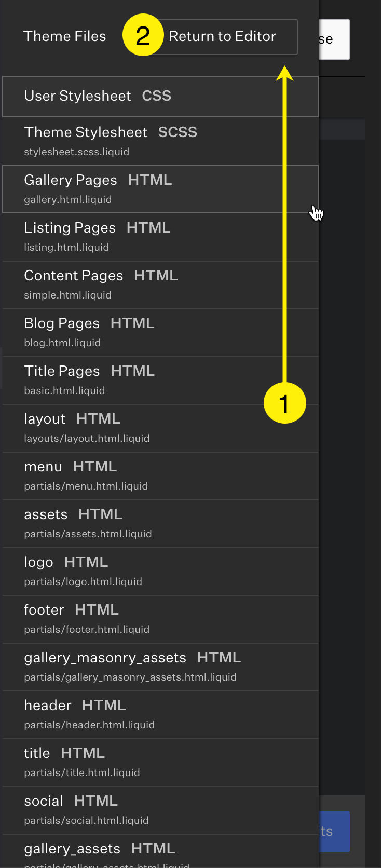The width and height of the screenshot is (382, 868).
Task: Select gallery_masonry_assets HTML file
Action: pyautogui.click(x=160, y=667)
